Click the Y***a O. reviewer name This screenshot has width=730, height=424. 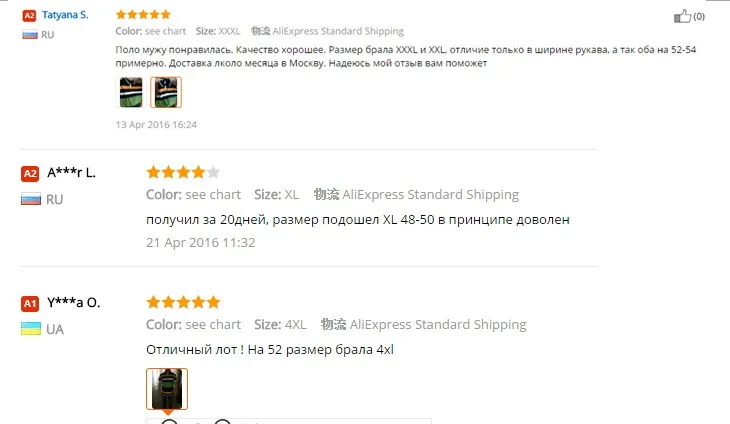pyautogui.click(x=74, y=303)
